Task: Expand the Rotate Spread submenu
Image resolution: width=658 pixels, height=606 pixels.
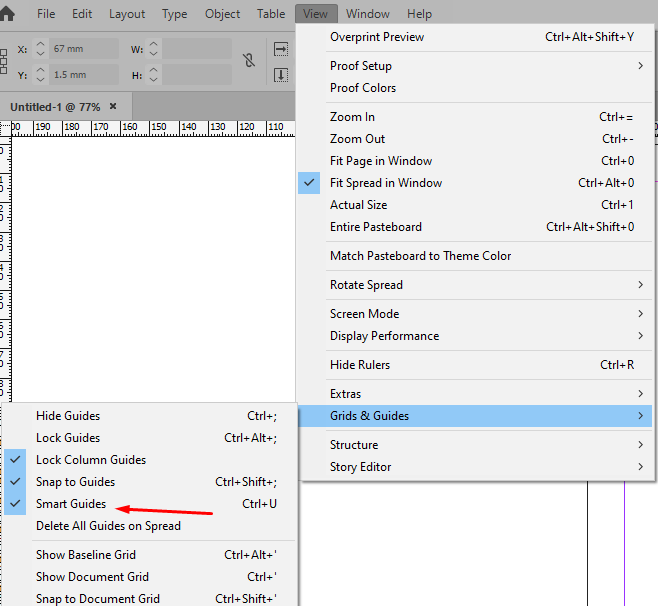Action: coord(475,285)
